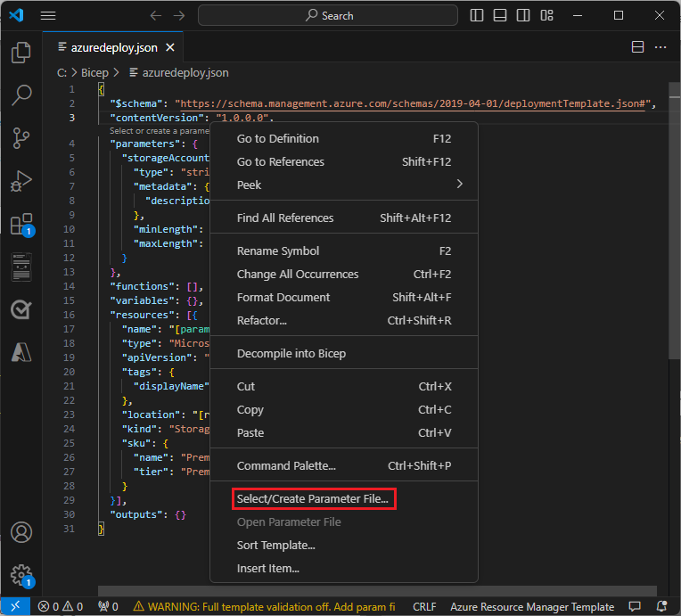Toggle bottom panel layout icon
The width and height of the screenshot is (681, 616).
click(x=500, y=16)
